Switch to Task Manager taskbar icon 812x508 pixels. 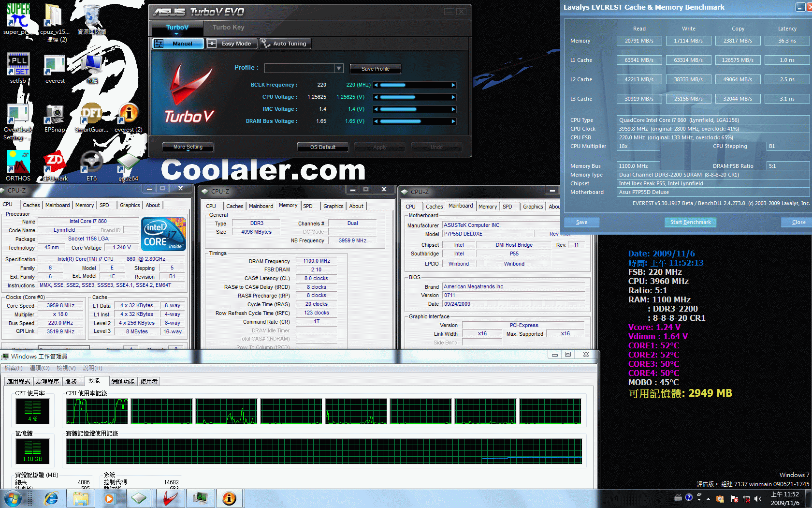coord(200,498)
